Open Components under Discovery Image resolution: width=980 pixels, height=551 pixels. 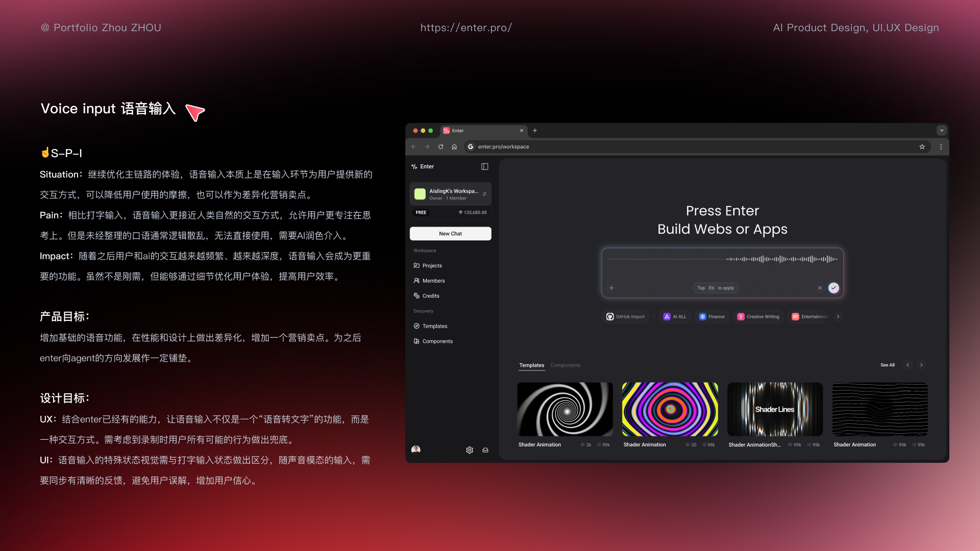[x=433, y=341]
